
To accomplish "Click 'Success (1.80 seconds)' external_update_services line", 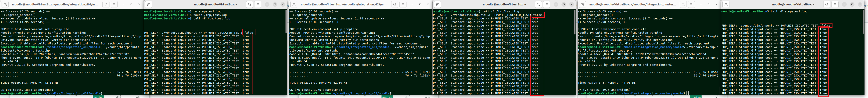I will point(48,18).
